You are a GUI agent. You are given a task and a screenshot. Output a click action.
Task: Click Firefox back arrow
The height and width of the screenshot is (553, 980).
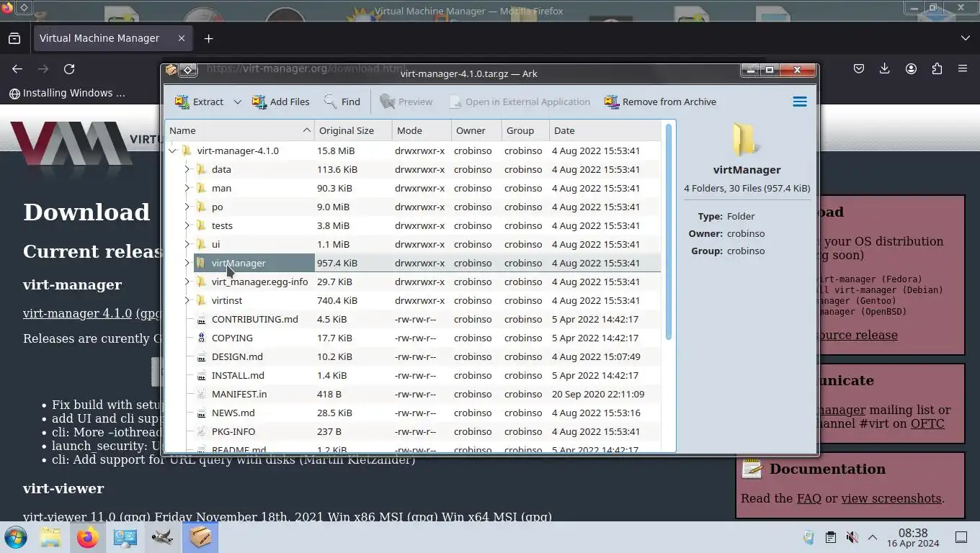tap(17, 68)
